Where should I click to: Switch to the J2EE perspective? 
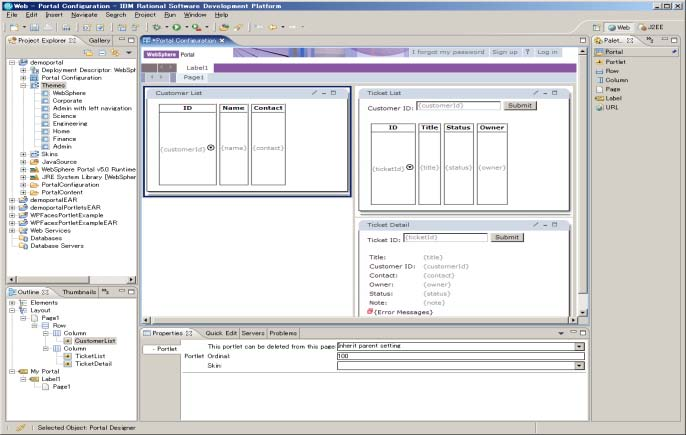coord(651,28)
